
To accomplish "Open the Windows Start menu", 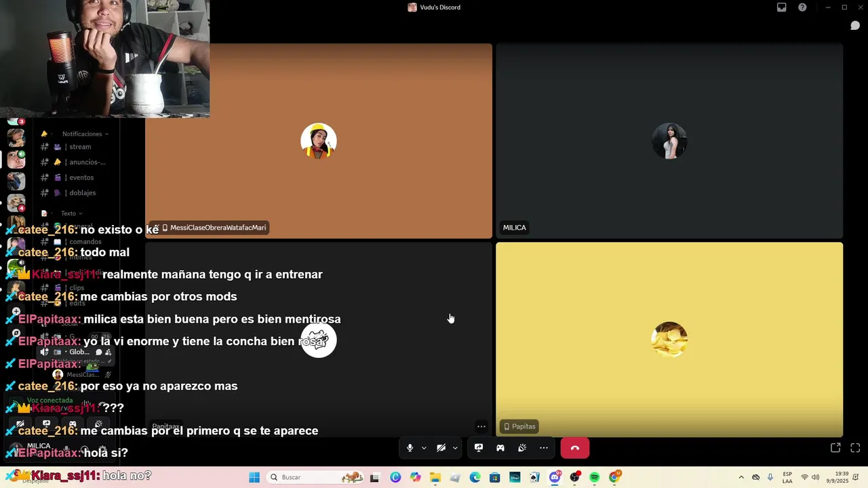I will [x=254, y=477].
